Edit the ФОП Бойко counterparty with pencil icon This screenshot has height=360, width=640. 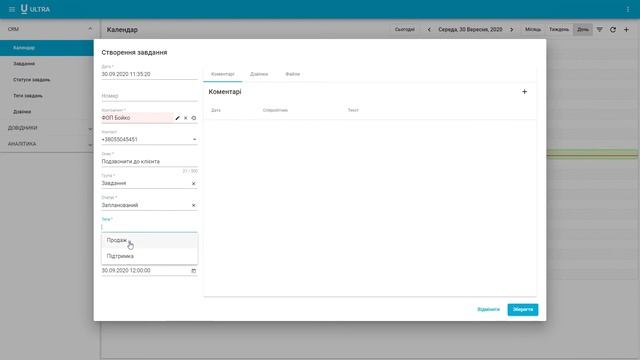point(178,118)
